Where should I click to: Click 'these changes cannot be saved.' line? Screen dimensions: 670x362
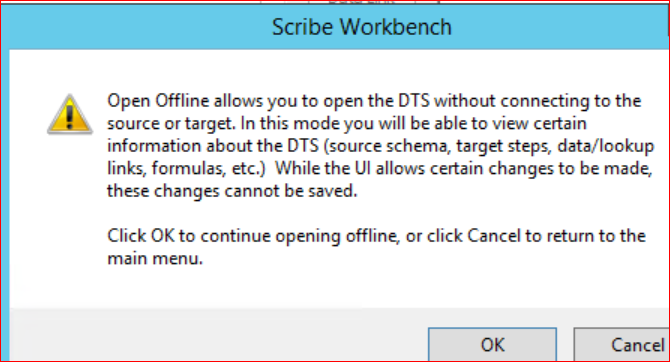[x=232, y=191]
